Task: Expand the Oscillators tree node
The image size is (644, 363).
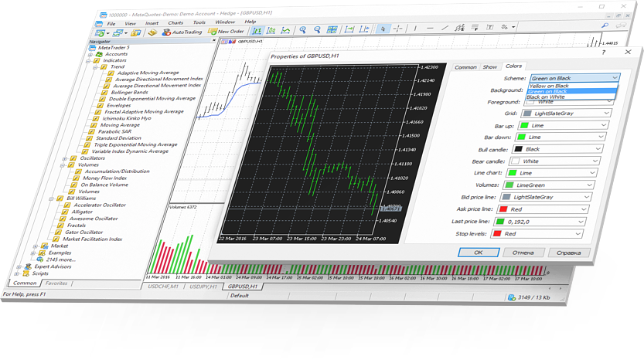Action: point(65,158)
